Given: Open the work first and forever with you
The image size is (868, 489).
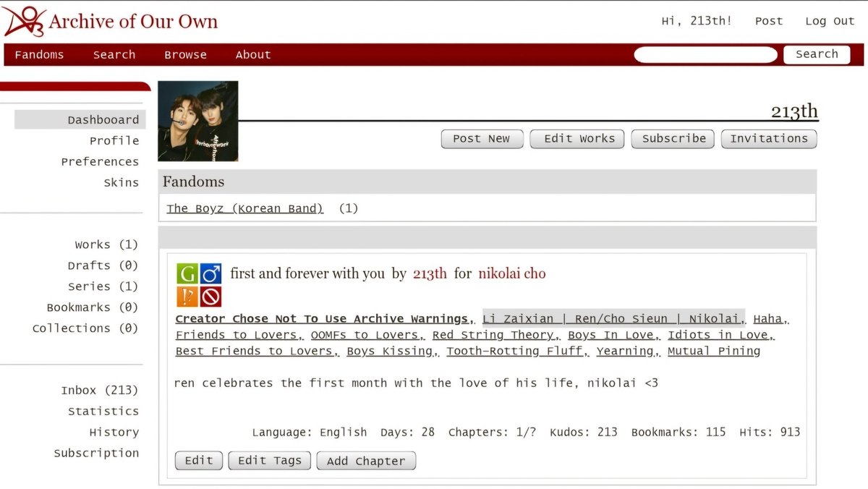Looking at the screenshot, I should [307, 274].
